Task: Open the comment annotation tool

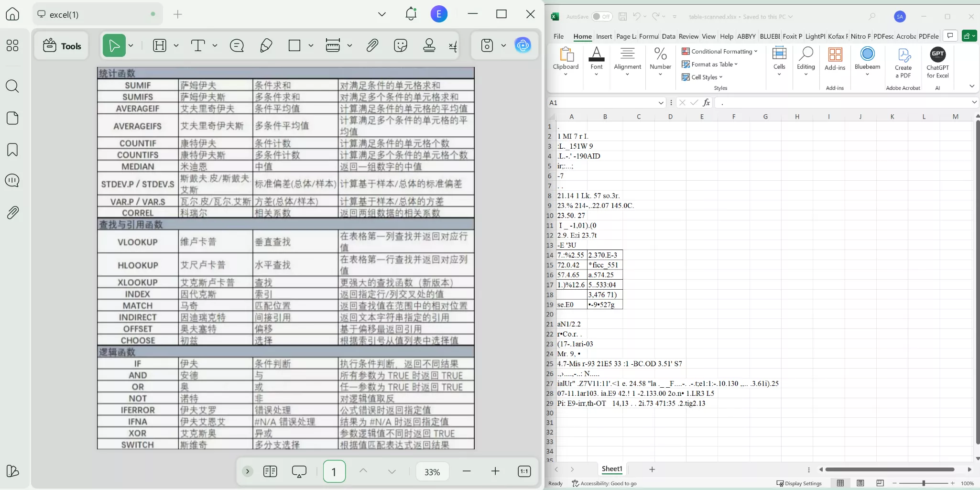Action: point(236,45)
